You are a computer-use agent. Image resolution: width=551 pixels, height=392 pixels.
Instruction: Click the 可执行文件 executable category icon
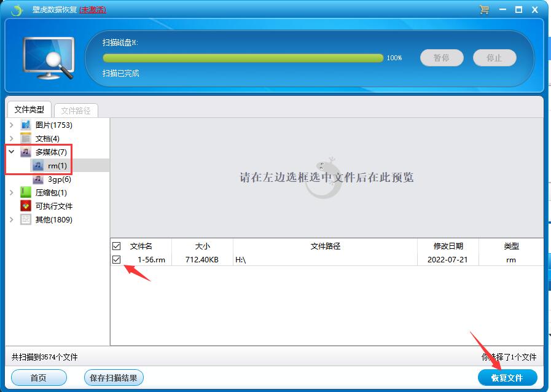point(26,206)
